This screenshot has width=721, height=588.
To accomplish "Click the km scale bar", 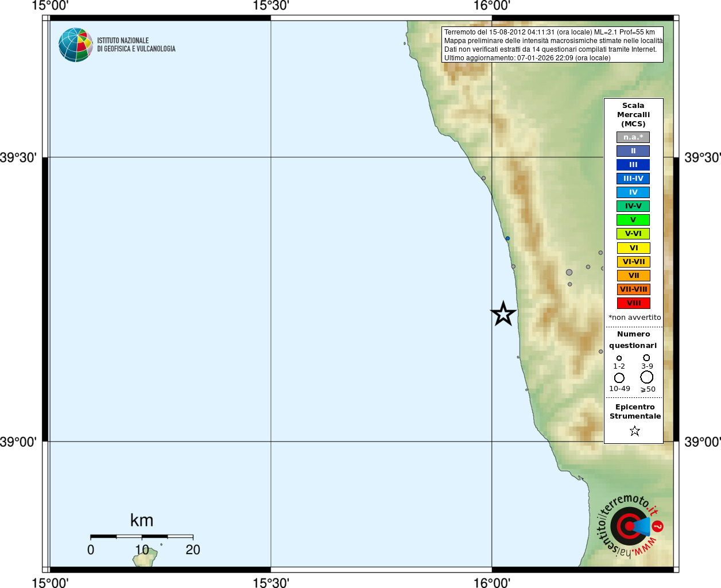I will tap(142, 536).
